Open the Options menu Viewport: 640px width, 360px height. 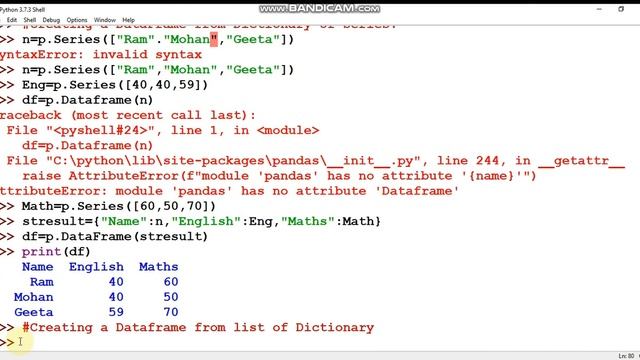(x=77, y=20)
